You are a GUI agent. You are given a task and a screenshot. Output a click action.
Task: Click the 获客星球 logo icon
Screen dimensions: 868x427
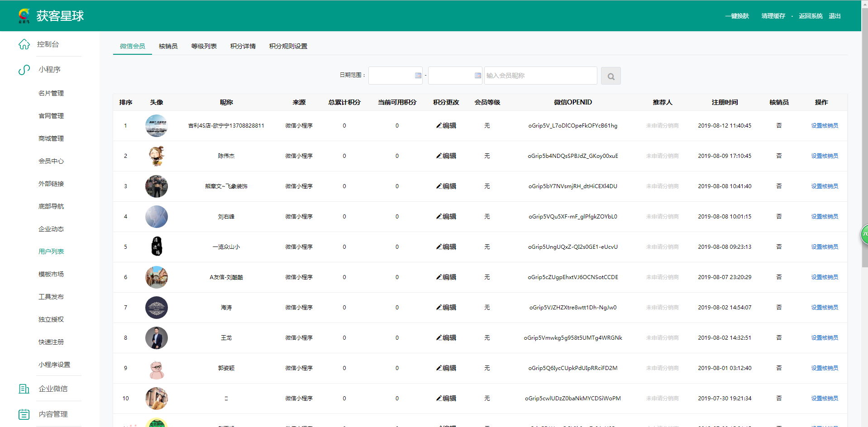click(24, 16)
